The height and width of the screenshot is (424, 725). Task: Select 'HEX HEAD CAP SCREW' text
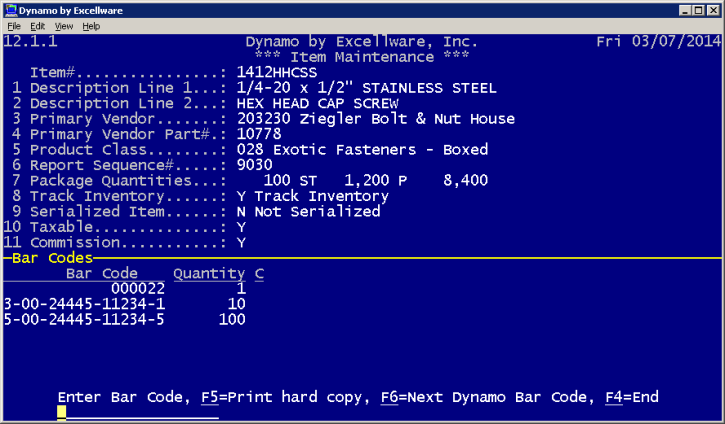pyautogui.click(x=317, y=103)
